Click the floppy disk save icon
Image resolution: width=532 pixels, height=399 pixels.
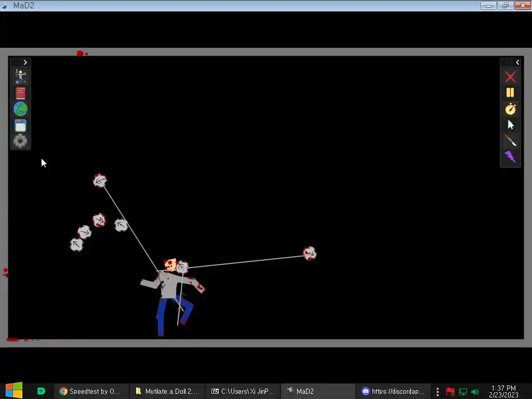20,126
